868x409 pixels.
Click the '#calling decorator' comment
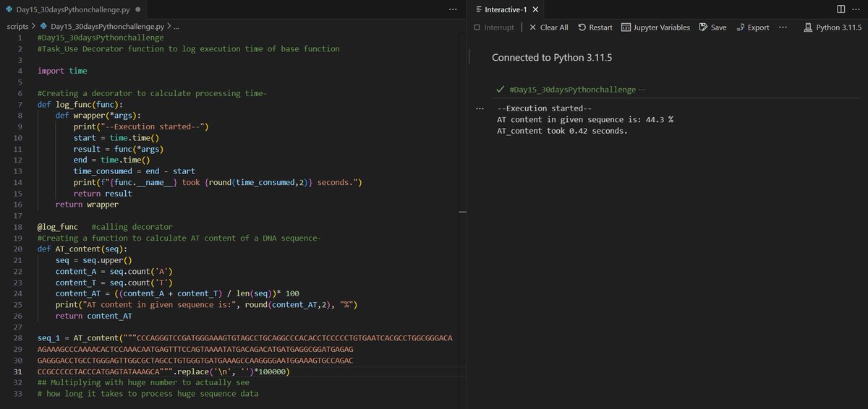(132, 227)
